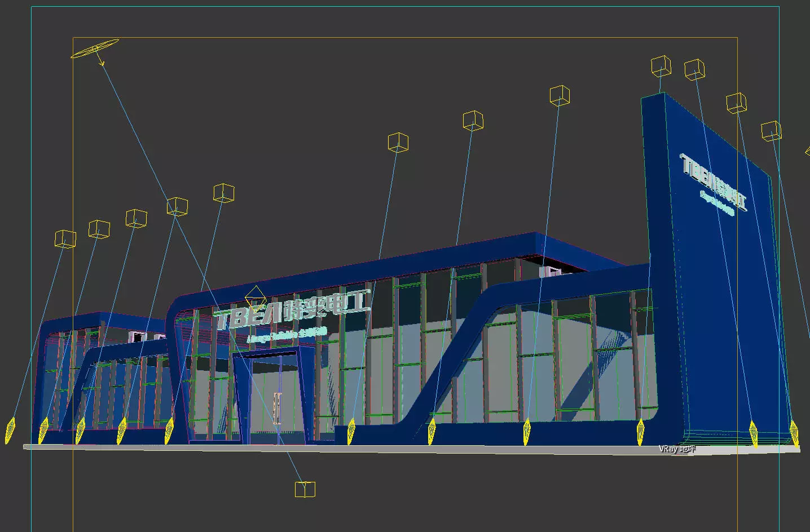Click the TBEA logo on the tall tower
Viewport: 810px width, 532px height.
pyautogui.click(x=714, y=182)
